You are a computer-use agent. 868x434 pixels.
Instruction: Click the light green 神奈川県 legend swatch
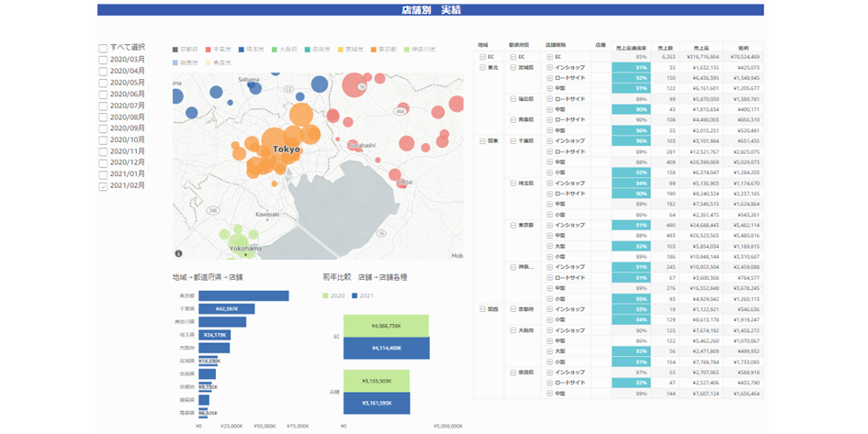click(407, 50)
